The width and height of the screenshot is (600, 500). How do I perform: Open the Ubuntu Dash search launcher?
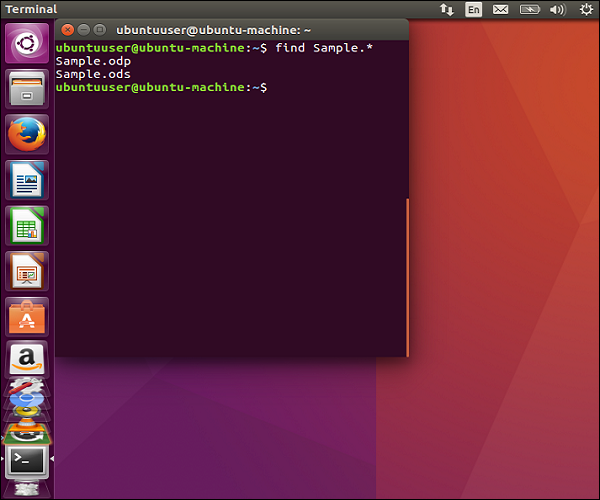(27, 45)
